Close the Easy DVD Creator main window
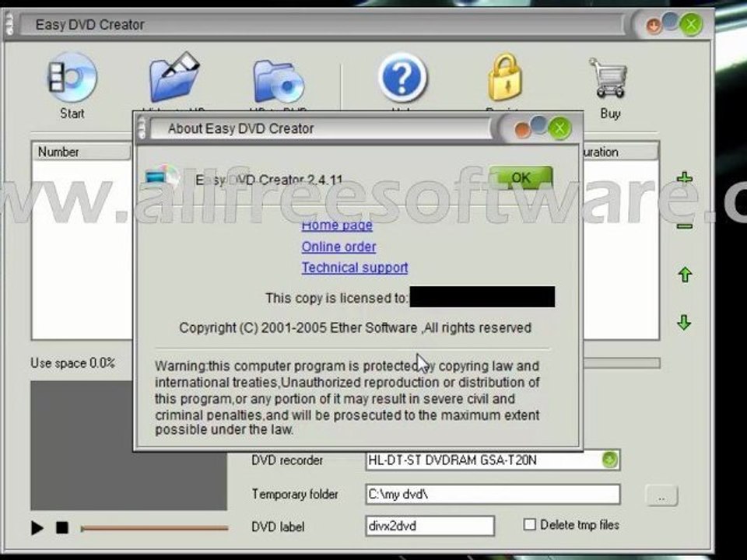 click(x=691, y=24)
